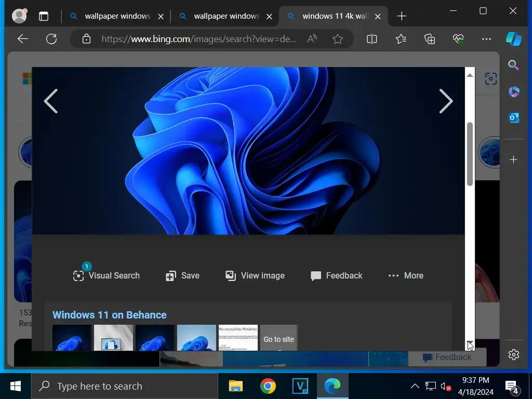The width and height of the screenshot is (532, 399).
Task: Open the white laptop Behance thumbnail
Action: [114, 338]
